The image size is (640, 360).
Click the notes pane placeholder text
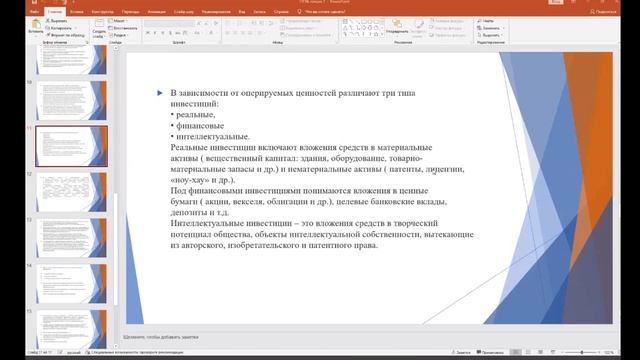click(x=161, y=337)
